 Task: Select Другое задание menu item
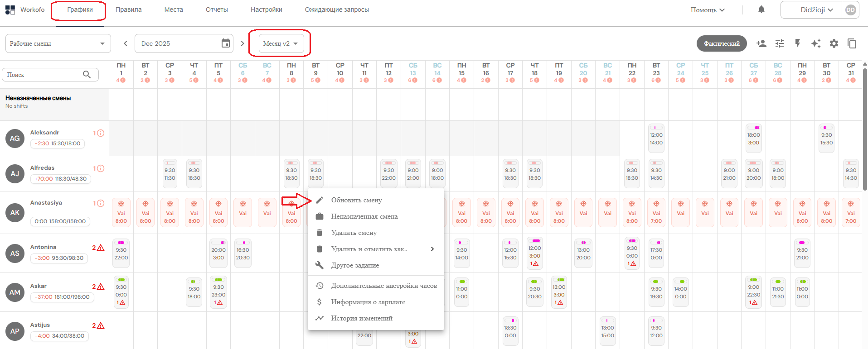pyautogui.click(x=376, y=265)
